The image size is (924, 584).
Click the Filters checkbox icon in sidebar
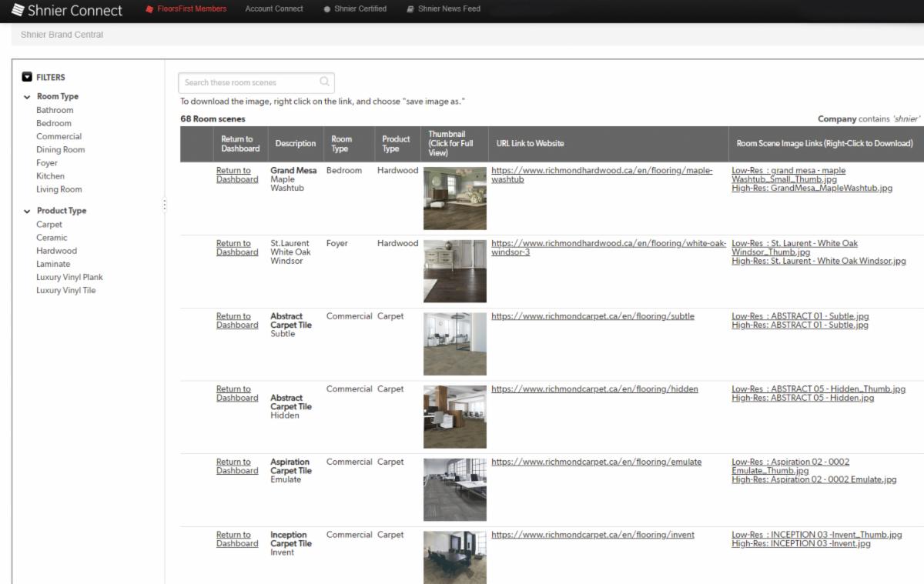click(x=27, y=77)
